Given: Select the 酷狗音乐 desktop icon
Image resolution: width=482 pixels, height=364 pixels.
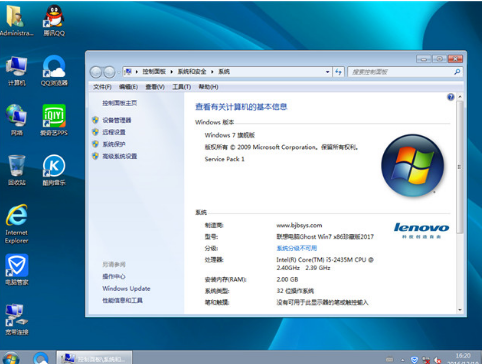Looking at the screenshot, I should pyautogui.click(x=54, y=170).
